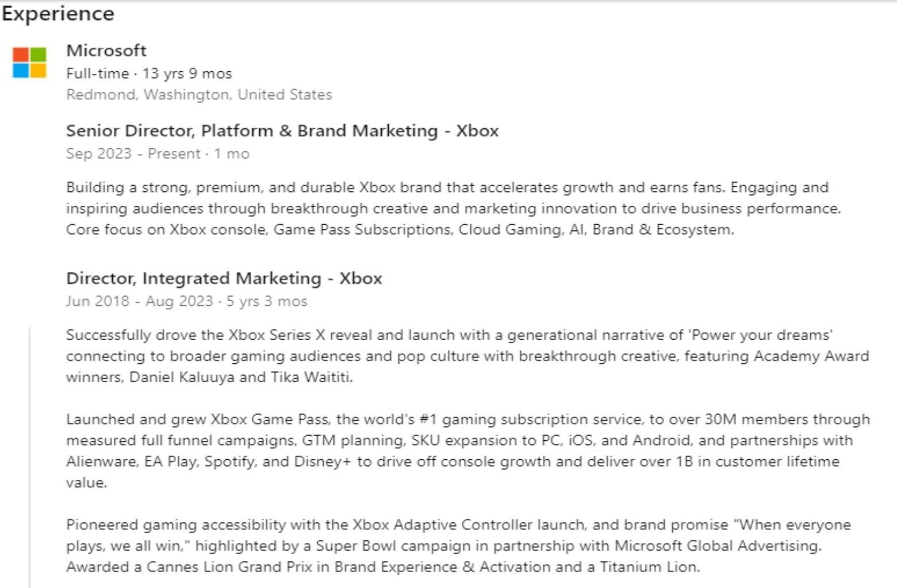Screen dimensions: 897x588
Task: Click the 'Core focus on Xbox console' line
Action: click(x=400, y=230)
